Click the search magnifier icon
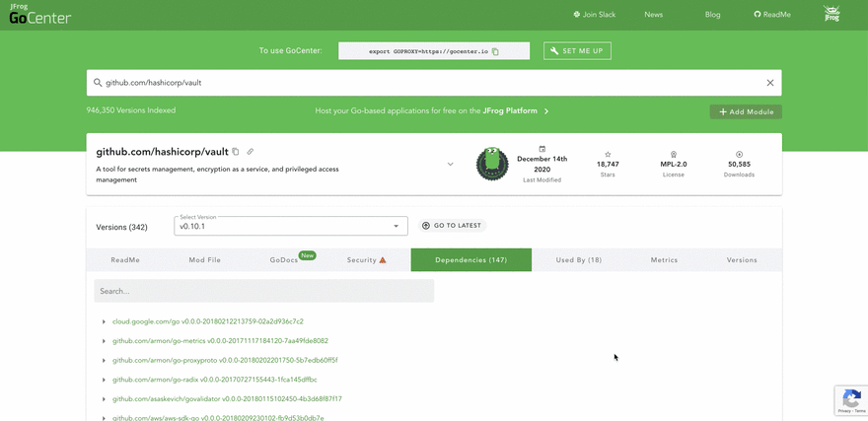Viewport: 868px width, 421px height. tap(98, 83)
